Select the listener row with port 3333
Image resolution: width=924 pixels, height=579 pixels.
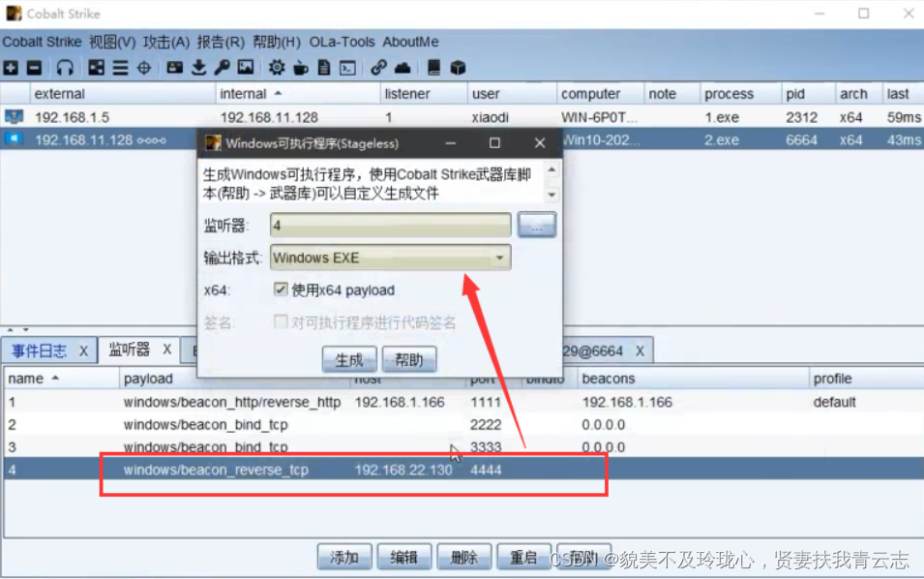462,447
